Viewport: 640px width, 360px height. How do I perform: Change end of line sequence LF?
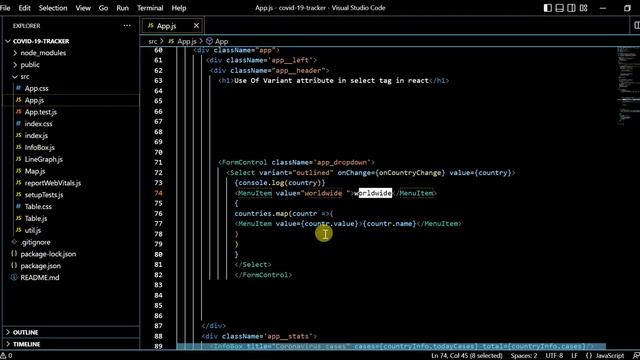[574, 356]
